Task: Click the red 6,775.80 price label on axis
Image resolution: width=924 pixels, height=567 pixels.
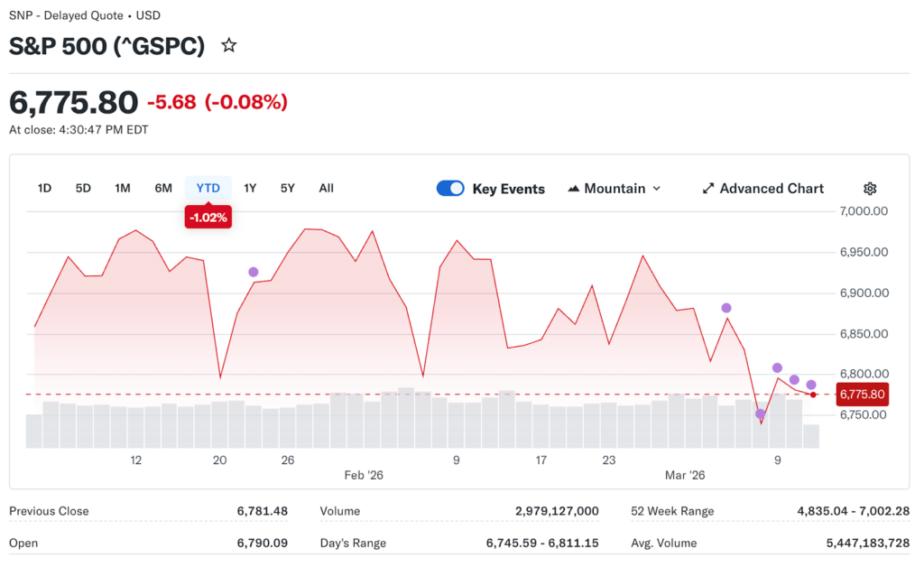Action: click(863, 395)
